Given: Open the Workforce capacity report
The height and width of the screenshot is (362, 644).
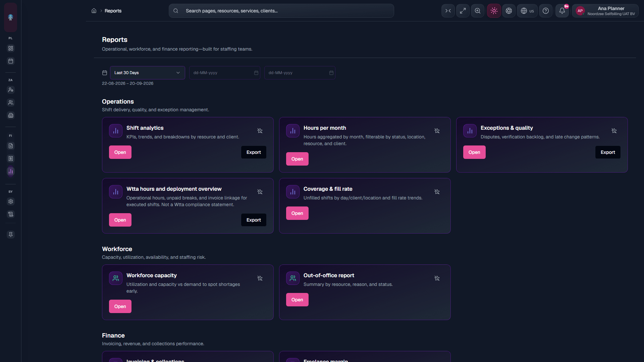Looking at the screenshot, I should pyautogui.click(x=120, y=306).
